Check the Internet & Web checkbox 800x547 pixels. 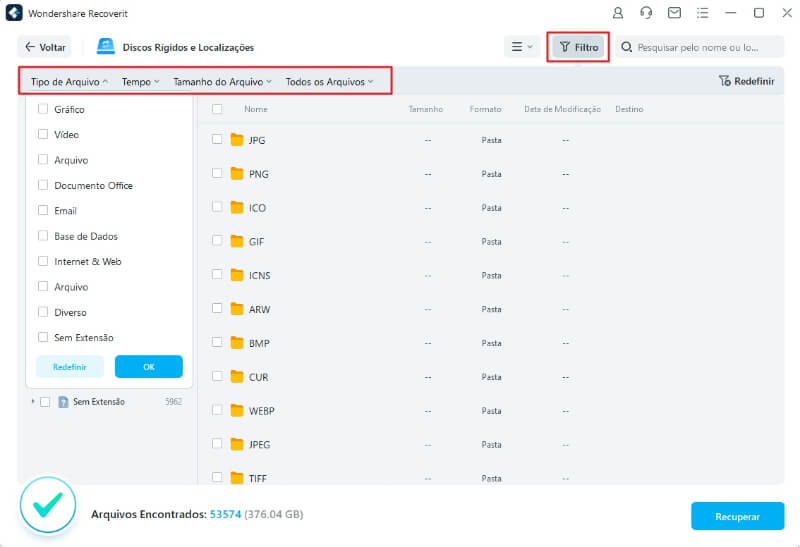tap(43, 261)
